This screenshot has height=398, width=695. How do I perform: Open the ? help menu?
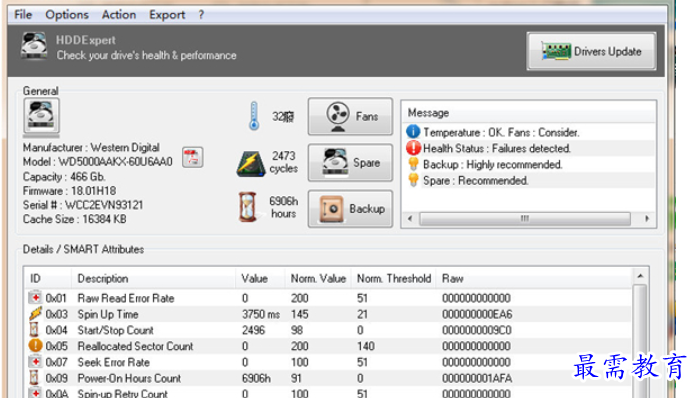[x=201, y=15]
